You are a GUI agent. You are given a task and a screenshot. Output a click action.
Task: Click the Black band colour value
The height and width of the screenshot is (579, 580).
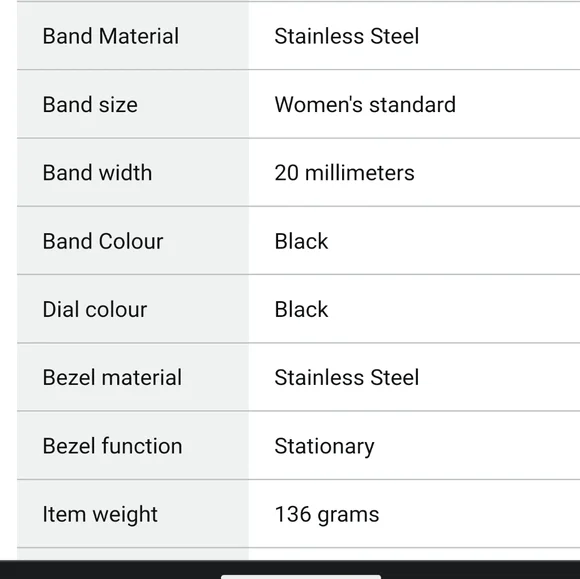(301, 241)
